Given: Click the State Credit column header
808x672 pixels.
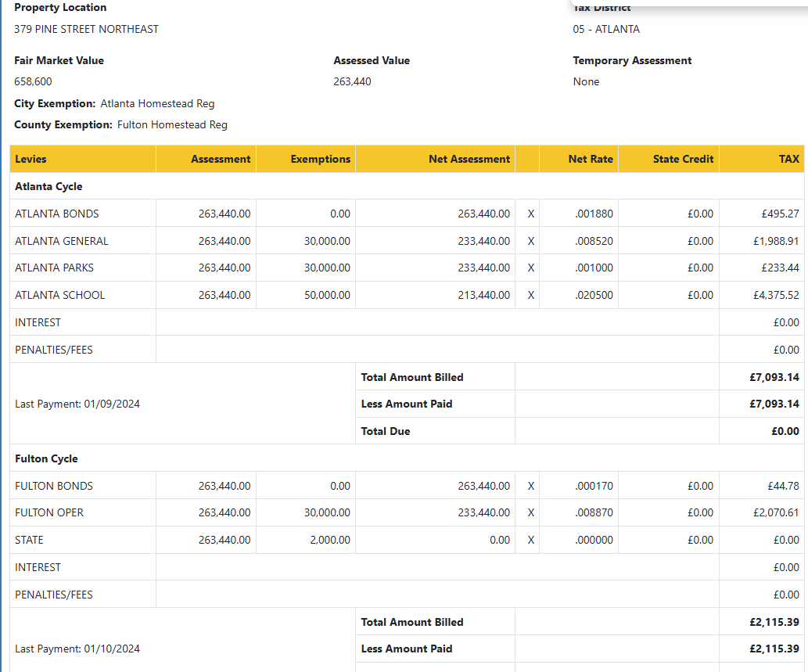Looking at the screenshot, I should [x=683, y=159].
